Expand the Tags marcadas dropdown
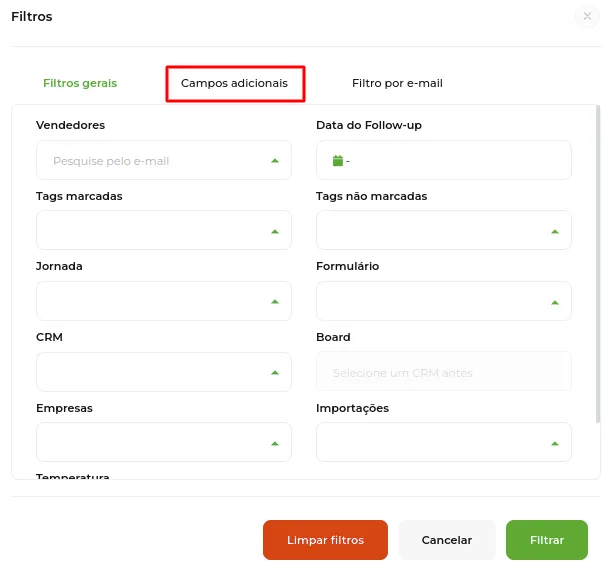 pos(164,230)
